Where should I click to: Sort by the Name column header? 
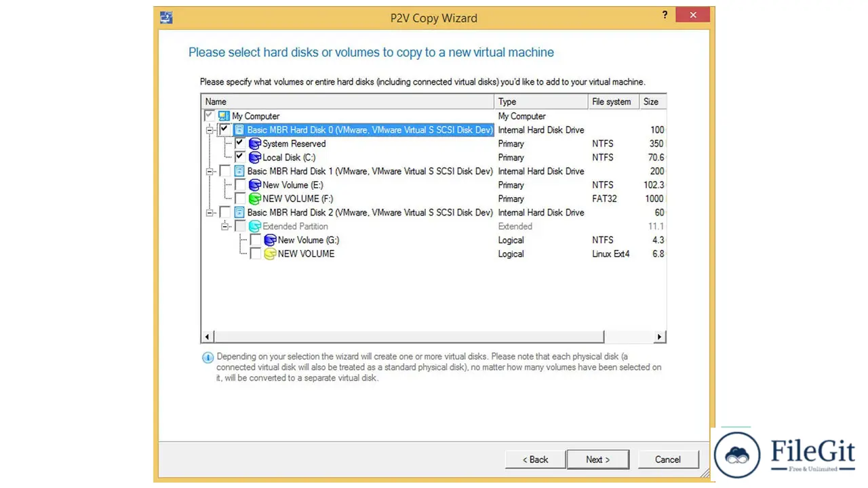[x=348, y=102]
